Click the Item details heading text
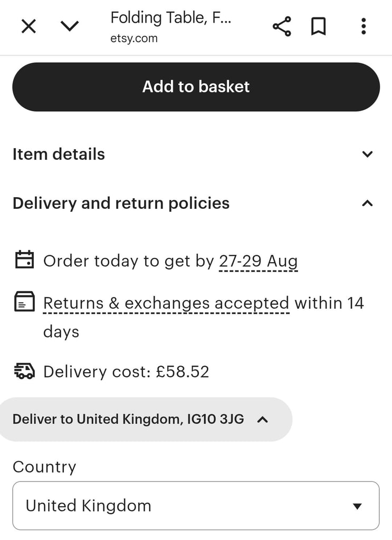The image size is (392, 540). (59, 154)
